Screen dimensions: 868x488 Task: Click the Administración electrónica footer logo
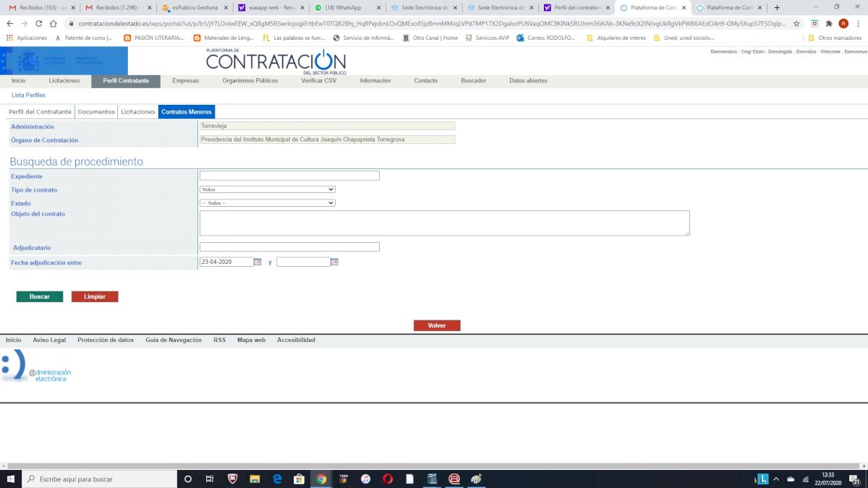coord(36,367)
